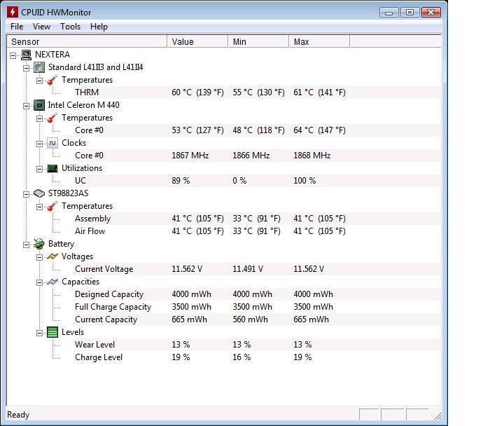Click the Ready status bar text
The width and height of the screenshot is (504, 426).
tap(18, 415)
